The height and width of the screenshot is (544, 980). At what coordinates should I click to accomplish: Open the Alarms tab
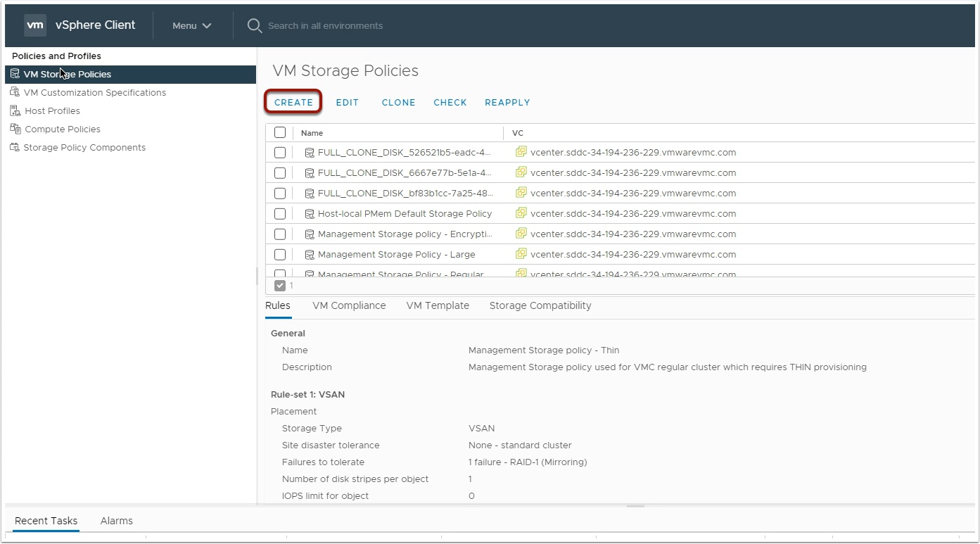(x=117, y=521)
